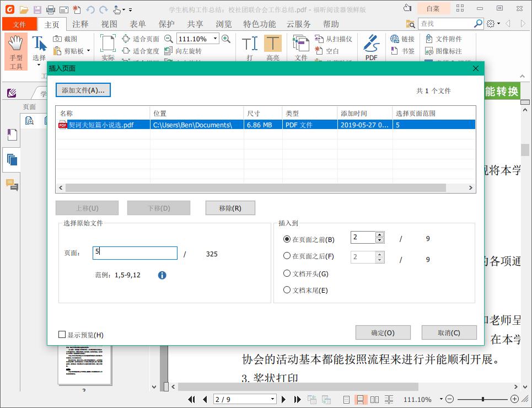532x408 pixels.
Task: Open the page number dropdown at bottom
Action: tap(273, 399)
